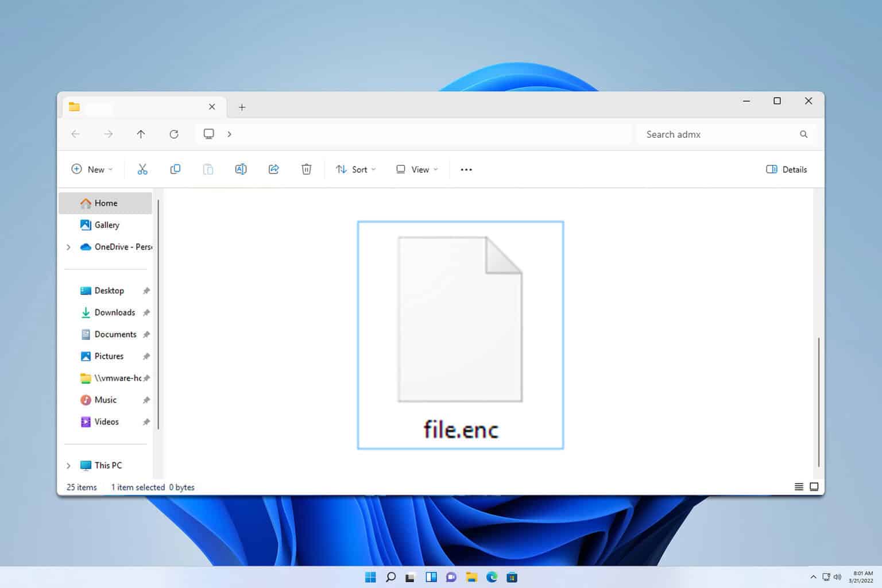
Task: Click the PC icon in address bar
Action: click(209, 134)
